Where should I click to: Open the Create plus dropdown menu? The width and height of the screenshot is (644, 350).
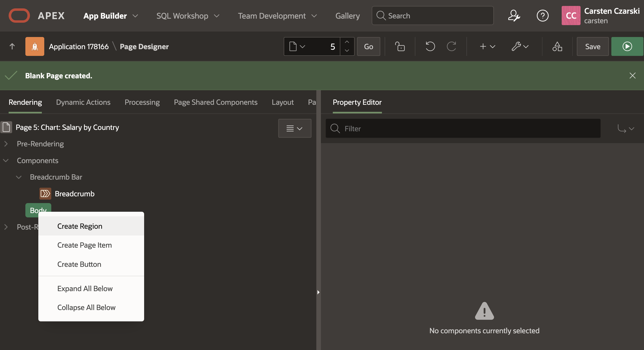[487, 46]
